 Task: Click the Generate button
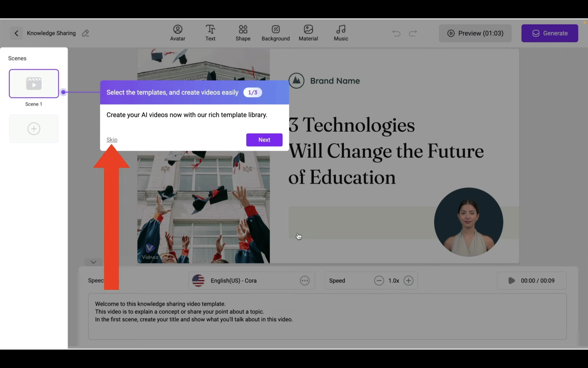tap(550, 33)
